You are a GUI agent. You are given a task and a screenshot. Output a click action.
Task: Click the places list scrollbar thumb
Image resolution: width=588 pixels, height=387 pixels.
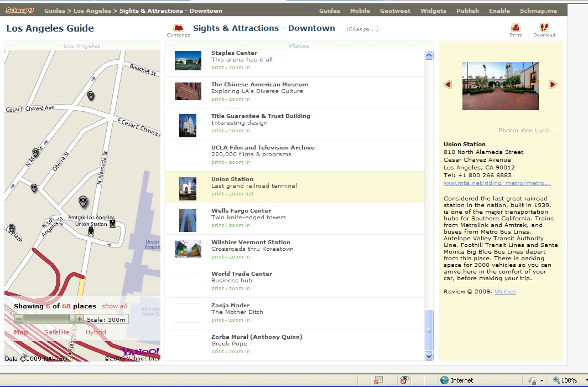tap(429, 331)
